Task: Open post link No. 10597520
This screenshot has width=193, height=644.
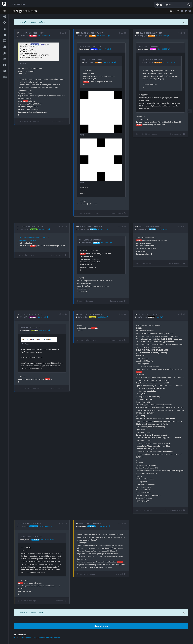Action: tap(103, 36)
